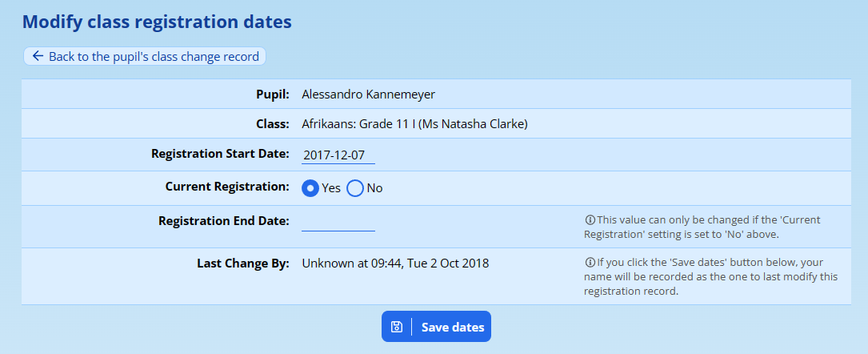Screen dimensions: 868x354
Task: Click the 'Current Registration:' label
Action: pyautogui.click(x=227, y=187)
